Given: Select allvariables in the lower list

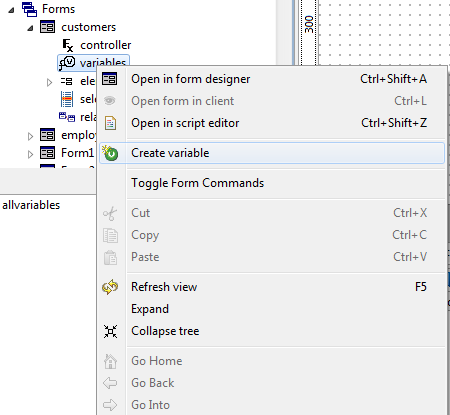Looking at the screenshot, I should coord(31,205).
